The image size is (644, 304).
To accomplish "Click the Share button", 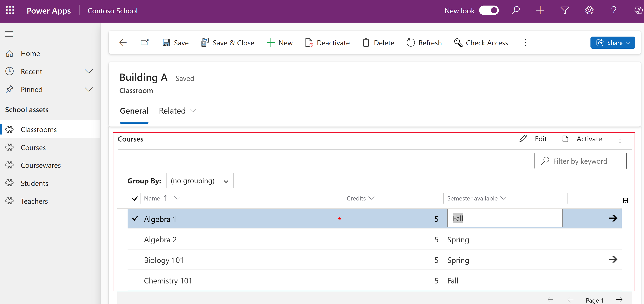I will click(612, 43).
